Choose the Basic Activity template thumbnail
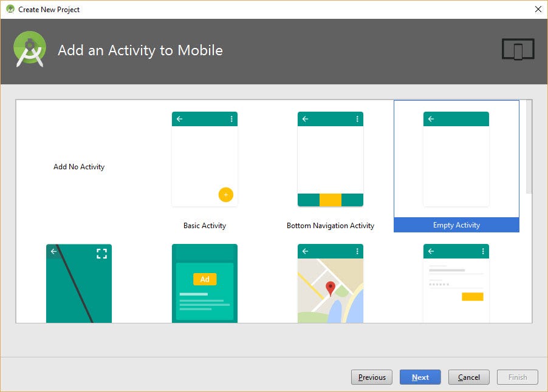The image size is (548, 392). pyautogui.click(x=205, y=159)
